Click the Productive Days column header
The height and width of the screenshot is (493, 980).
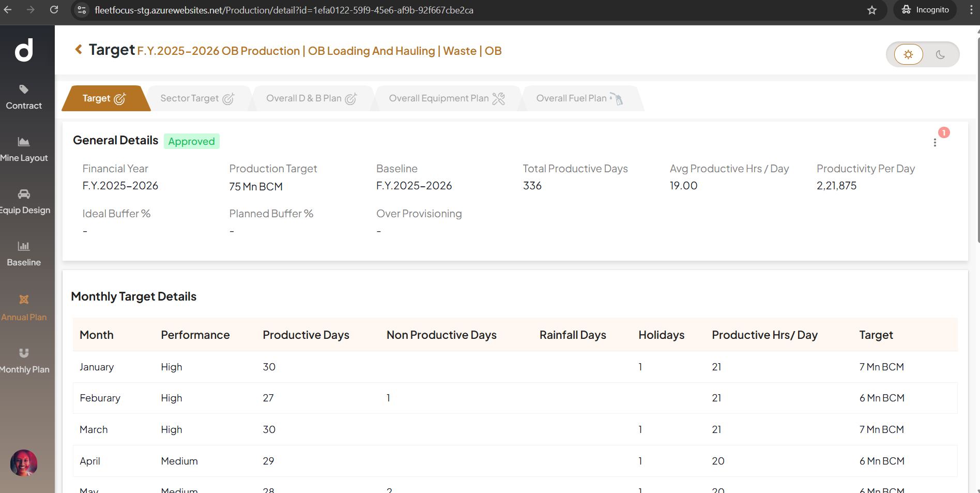tap(306, 335)
